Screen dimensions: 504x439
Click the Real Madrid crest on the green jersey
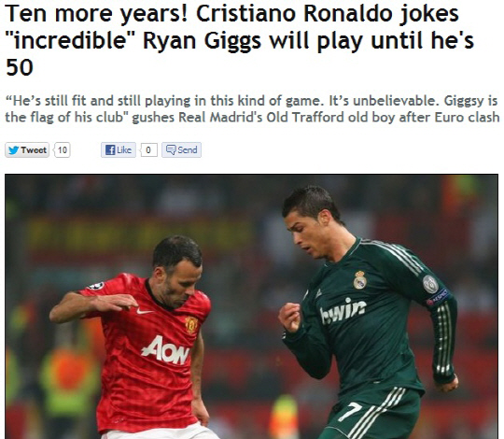[359, 280]
